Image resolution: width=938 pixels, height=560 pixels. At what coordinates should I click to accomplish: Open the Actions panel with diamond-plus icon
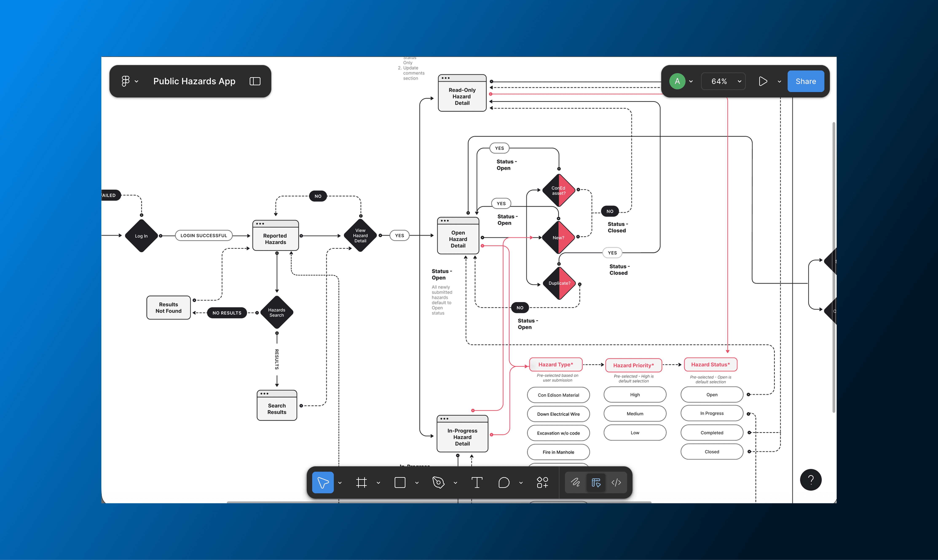[542, 482]
